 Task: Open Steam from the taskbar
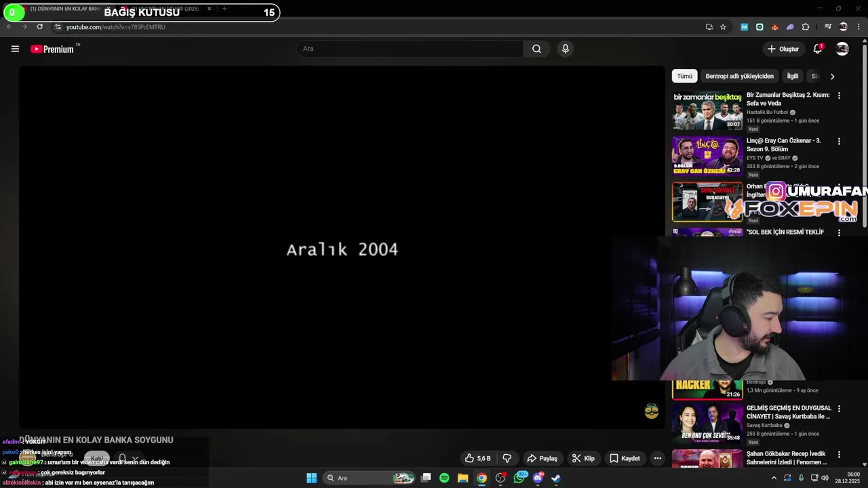(556, 478)
